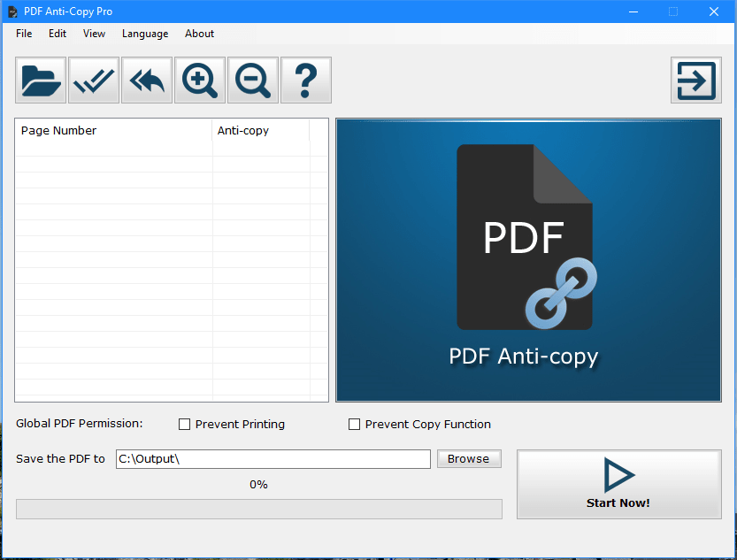
Task: Zoom out with the magnifier minus icon
Action: 253,81
